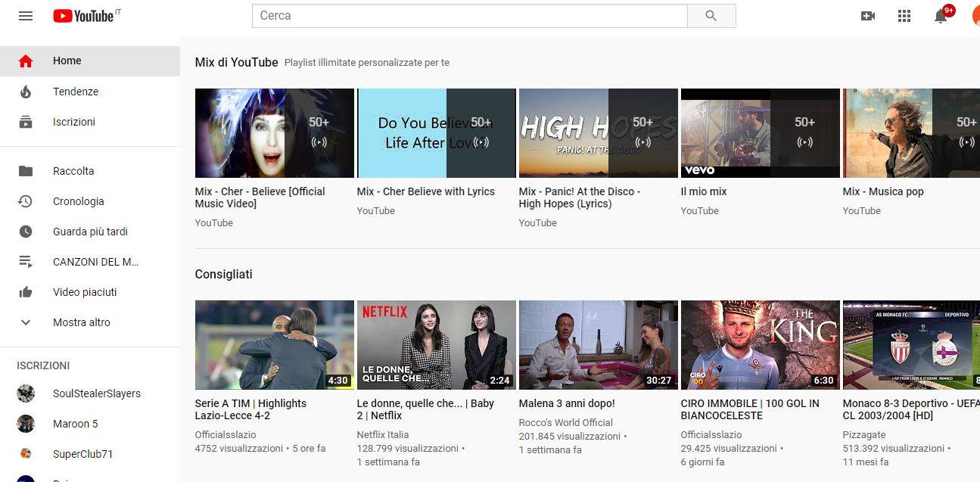Click the Video piaciuti thumbs-up icon
Screen dimensions: 980x482
click(x=25, y=292)
